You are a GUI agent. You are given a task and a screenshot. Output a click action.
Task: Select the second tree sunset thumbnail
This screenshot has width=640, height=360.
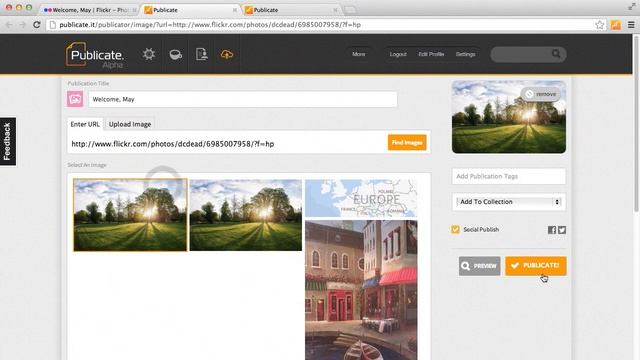pyautogui.click(x=246, y=215)
